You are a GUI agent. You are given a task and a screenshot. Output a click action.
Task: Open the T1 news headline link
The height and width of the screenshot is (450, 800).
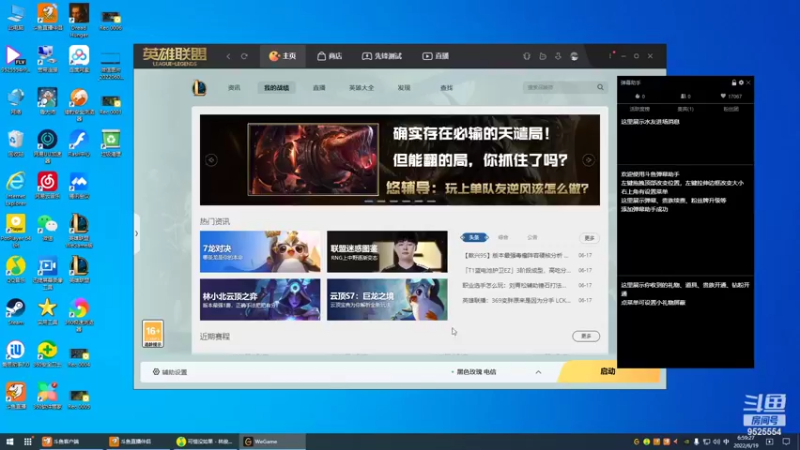pyautogui.click(x=517, y=270)
